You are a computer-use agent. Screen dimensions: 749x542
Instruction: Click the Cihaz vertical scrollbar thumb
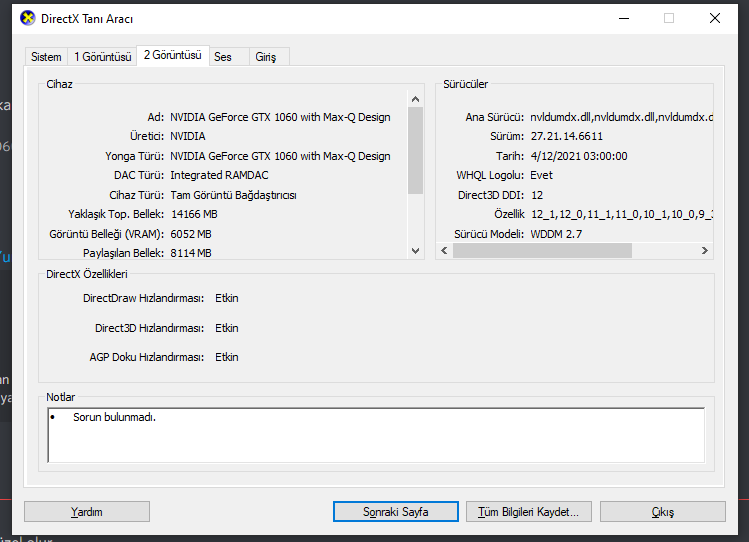pyautogui.click(x=416, y=150)
